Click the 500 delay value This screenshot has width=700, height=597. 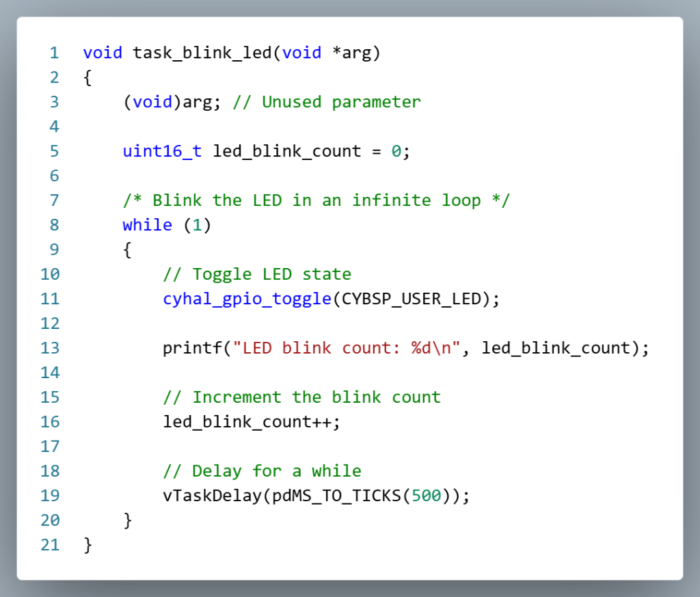pyautogui.click(x=427, y=496)
